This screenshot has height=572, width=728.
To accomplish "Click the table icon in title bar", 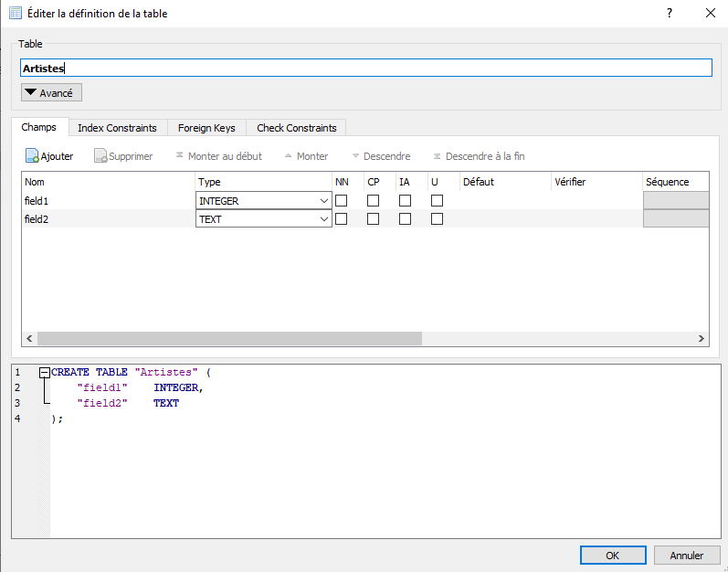I will [x=16, y=13].
